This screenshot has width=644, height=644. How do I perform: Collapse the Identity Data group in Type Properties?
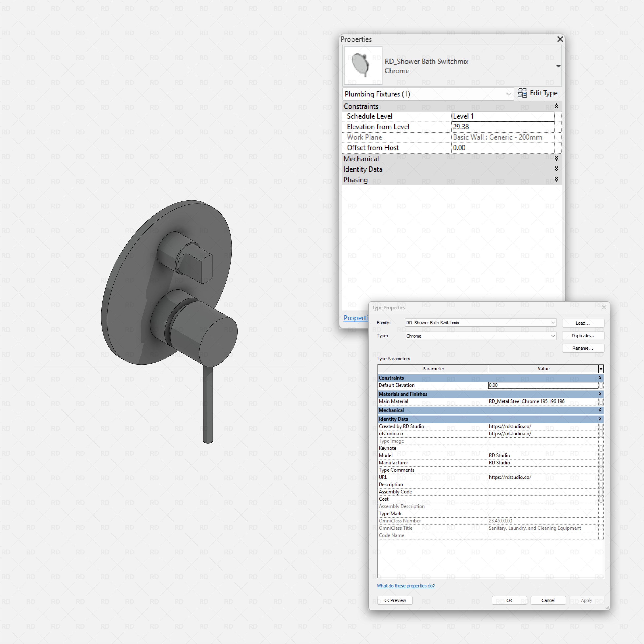click(x=600, y=419)
